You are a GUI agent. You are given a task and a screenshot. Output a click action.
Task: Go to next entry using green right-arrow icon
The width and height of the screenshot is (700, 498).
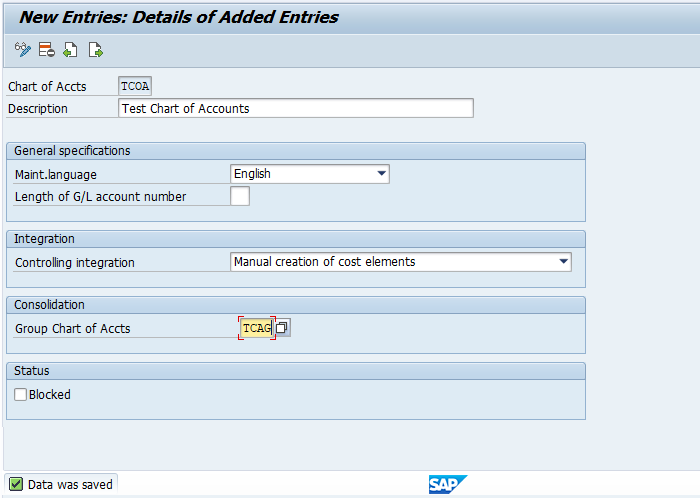tap(95, 49)
